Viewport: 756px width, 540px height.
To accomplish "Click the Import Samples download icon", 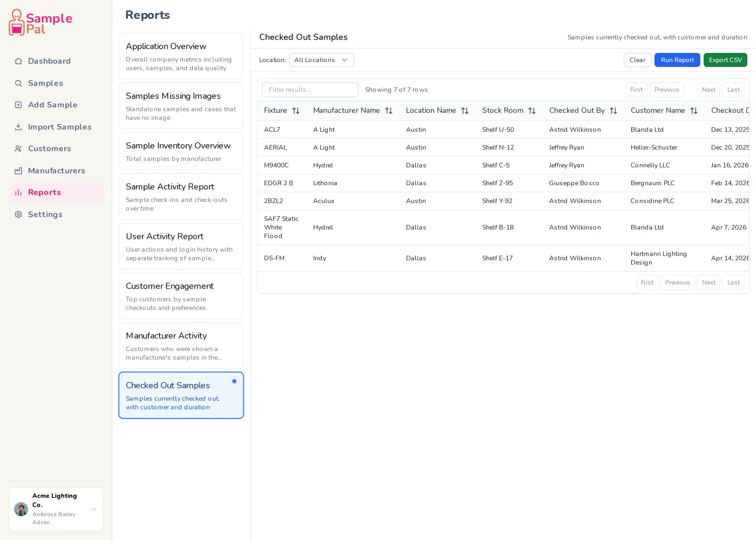I will pyautogui.click(x=18, y=127).
